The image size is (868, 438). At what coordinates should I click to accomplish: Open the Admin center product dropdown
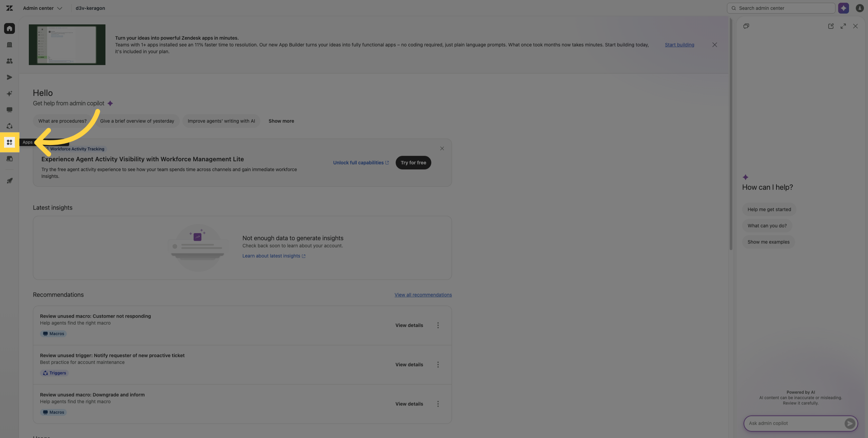[43, 8]
